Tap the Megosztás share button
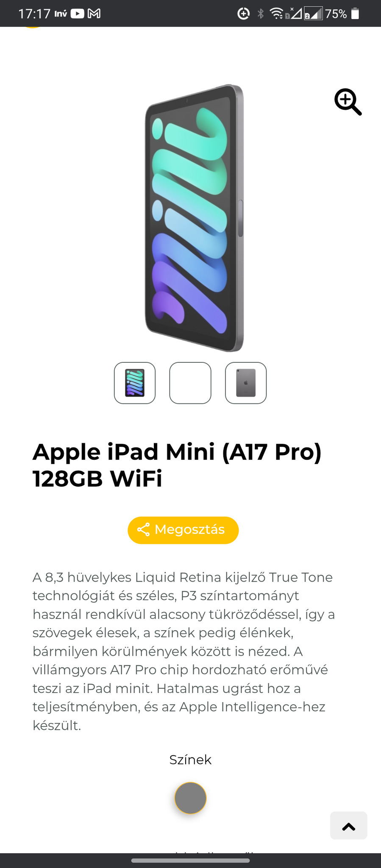Viewport: 381px width, 868px height. [x=183, y=530]
